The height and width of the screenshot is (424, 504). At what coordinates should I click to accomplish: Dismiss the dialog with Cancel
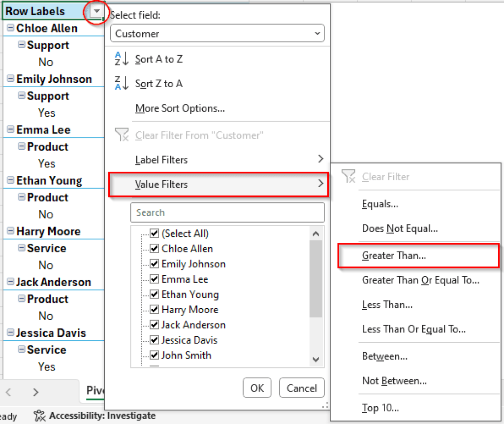click(301, 388)
